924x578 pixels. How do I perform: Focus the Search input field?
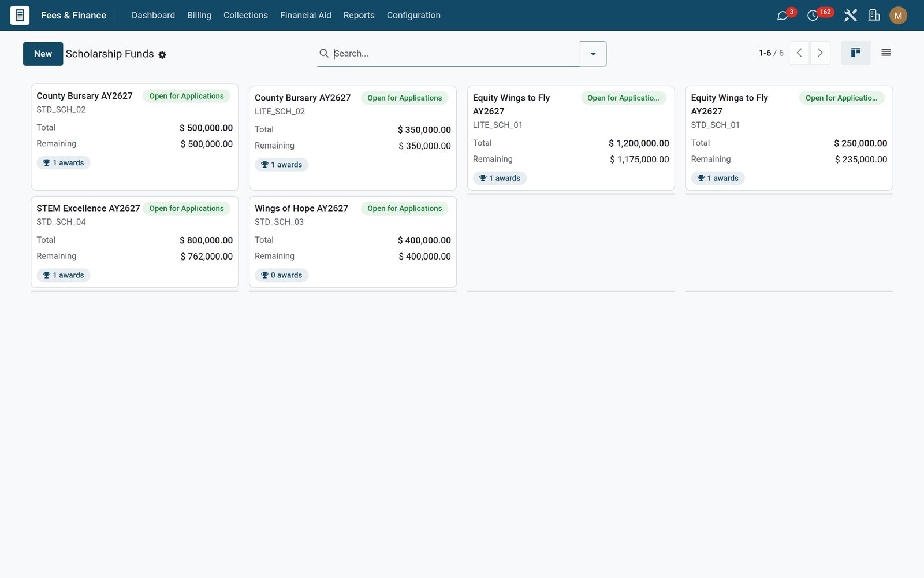[x=455, y=53]
